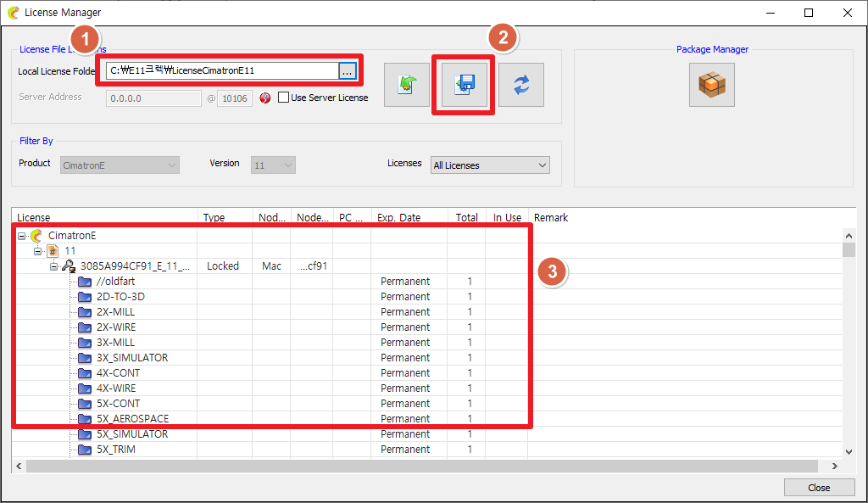868x503 pixels.
Task: Click the red server connection status icon
Action: click(265, 98)
